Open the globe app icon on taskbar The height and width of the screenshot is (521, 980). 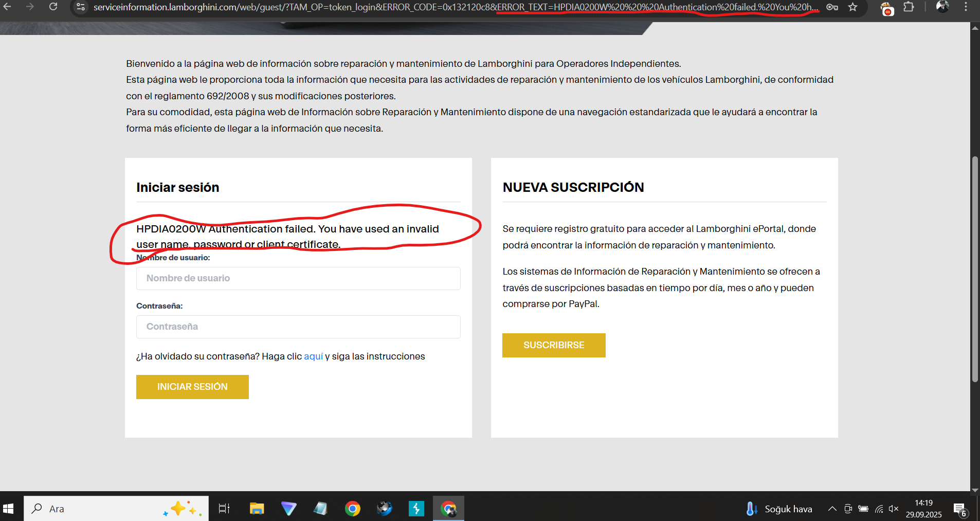385,509
